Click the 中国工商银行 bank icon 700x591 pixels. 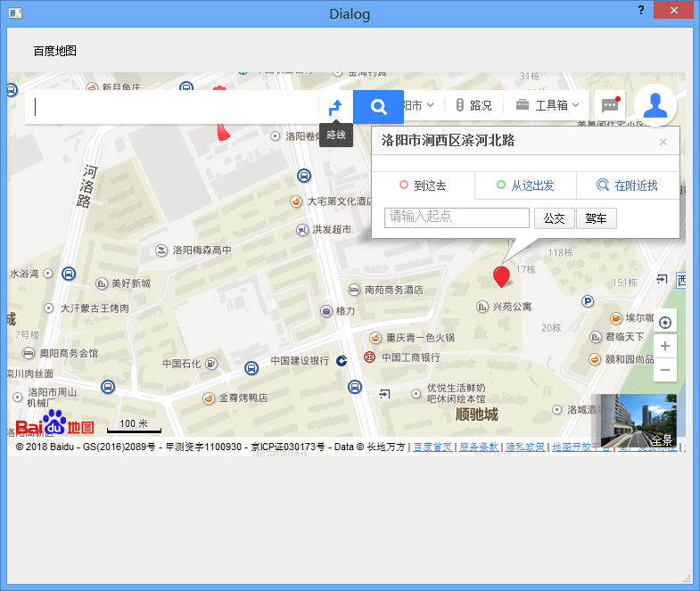pyautogui.click(x=369, y=357)
